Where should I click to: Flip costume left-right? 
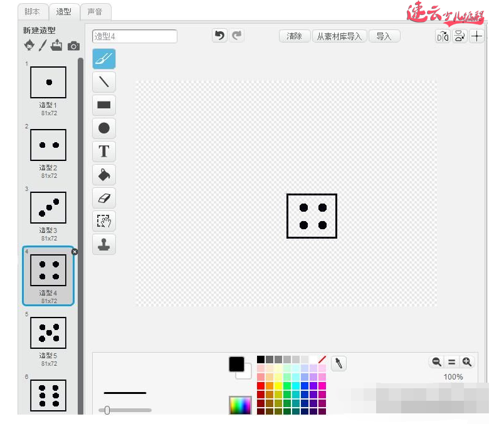(x=443, y=36)
